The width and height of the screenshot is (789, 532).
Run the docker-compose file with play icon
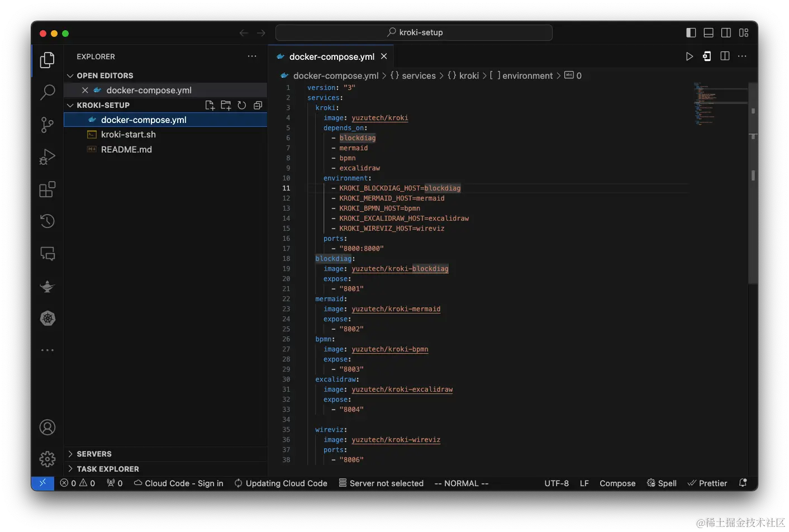point(690,56)
